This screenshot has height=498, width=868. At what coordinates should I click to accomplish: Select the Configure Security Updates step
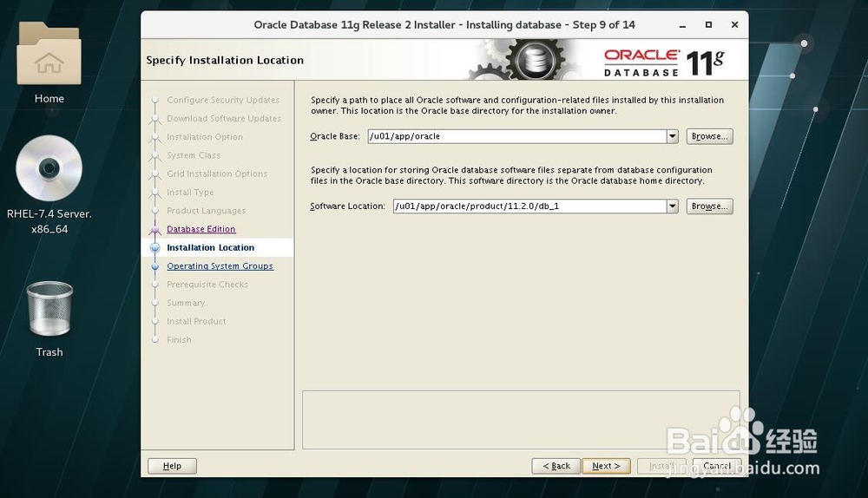[223, 100]
